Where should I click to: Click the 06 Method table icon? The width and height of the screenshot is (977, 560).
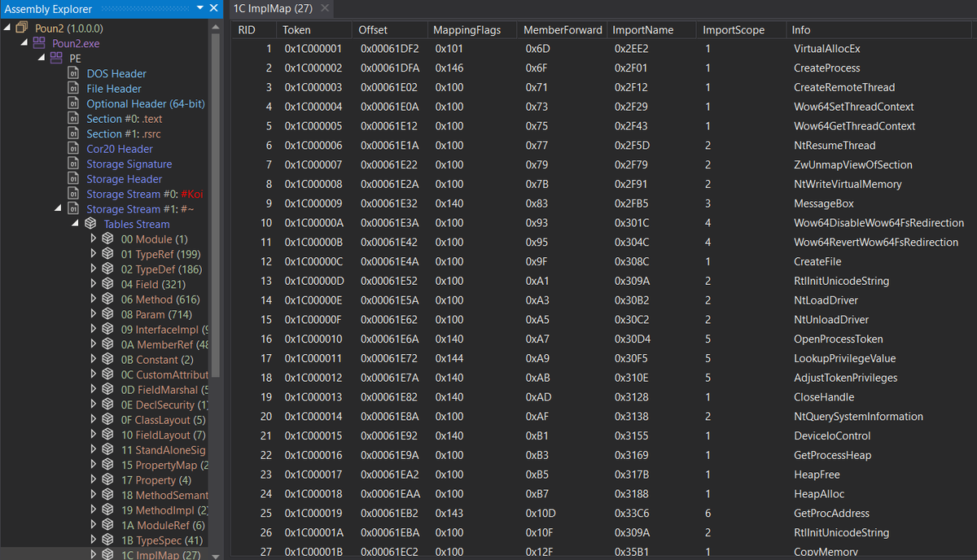tap(107, 300)
